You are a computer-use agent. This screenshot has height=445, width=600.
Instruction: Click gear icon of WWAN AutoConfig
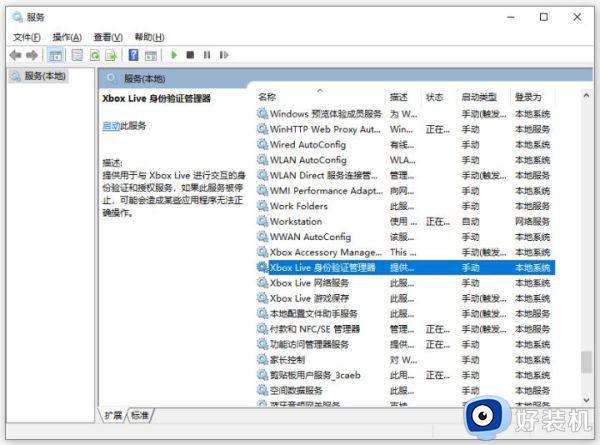coord(262,236)
